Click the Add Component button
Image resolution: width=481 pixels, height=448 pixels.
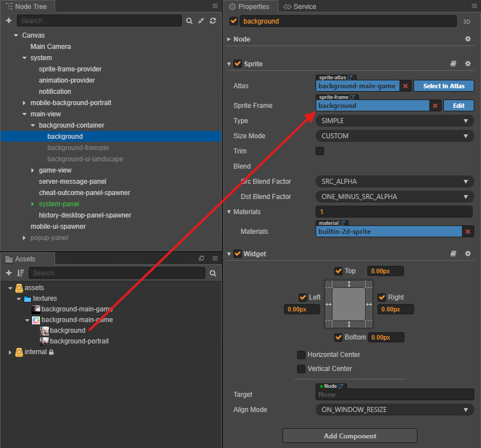click(x=350, y=436)
